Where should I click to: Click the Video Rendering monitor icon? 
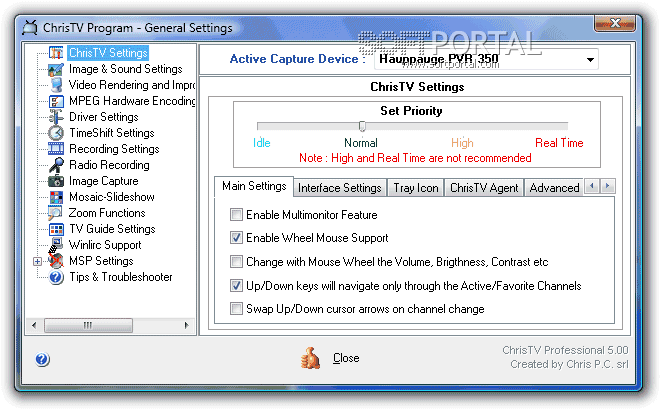56,85
